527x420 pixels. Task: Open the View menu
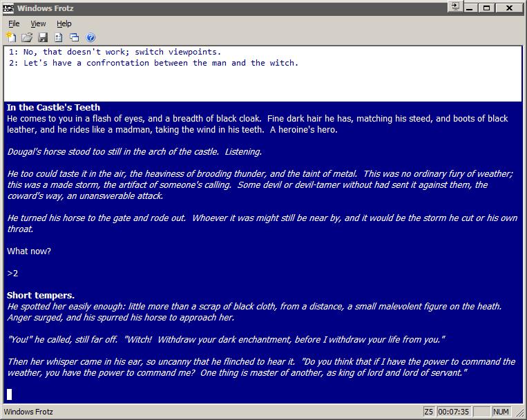(38, 23)
